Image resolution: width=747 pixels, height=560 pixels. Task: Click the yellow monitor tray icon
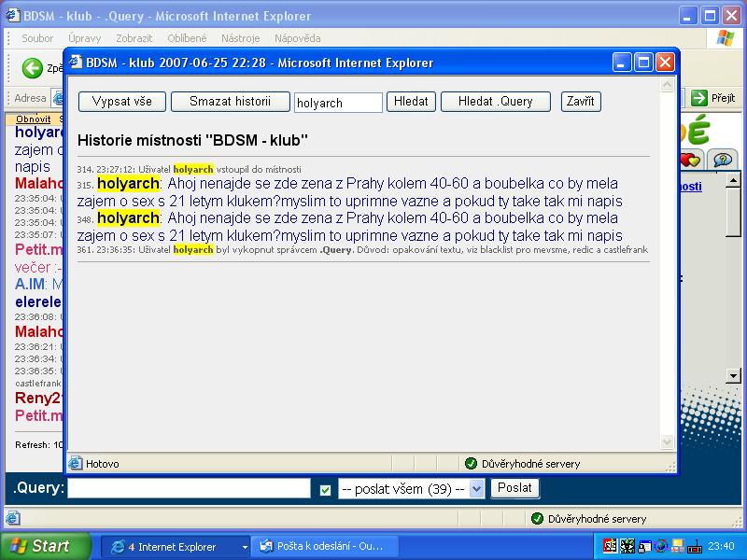click(x=678, y=546)
